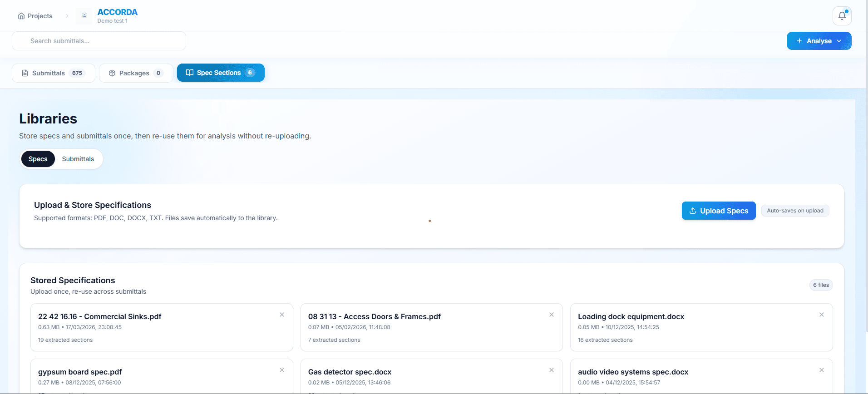
Task: Switch to the Submittals library toggle
Action: (78, 159)
